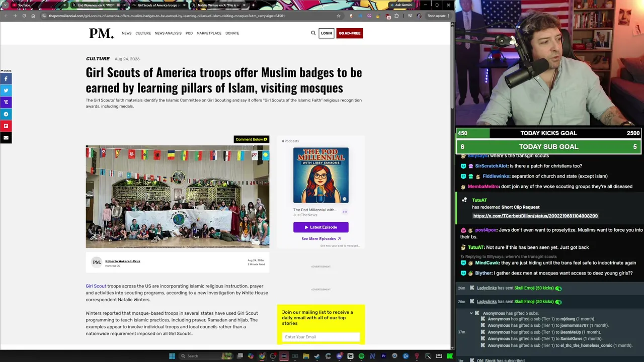Click the Go Ad-Free button

[350, 33]
